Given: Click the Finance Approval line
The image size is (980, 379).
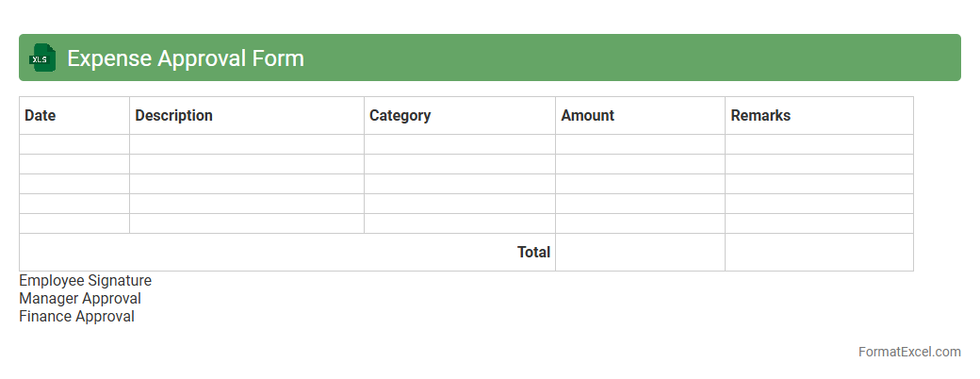Looking at the screenshot, I should click(x=77, y=317).
